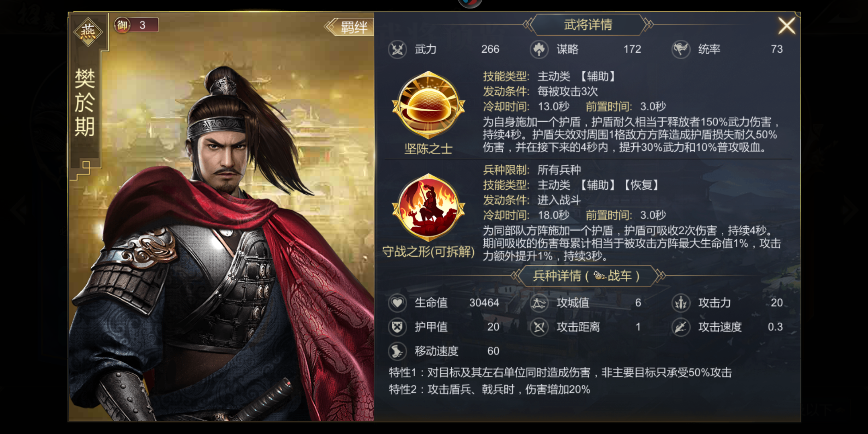Tap the 生命值 heart icon
The height and width of the screenshot is (434, 868).
(397, 303)
